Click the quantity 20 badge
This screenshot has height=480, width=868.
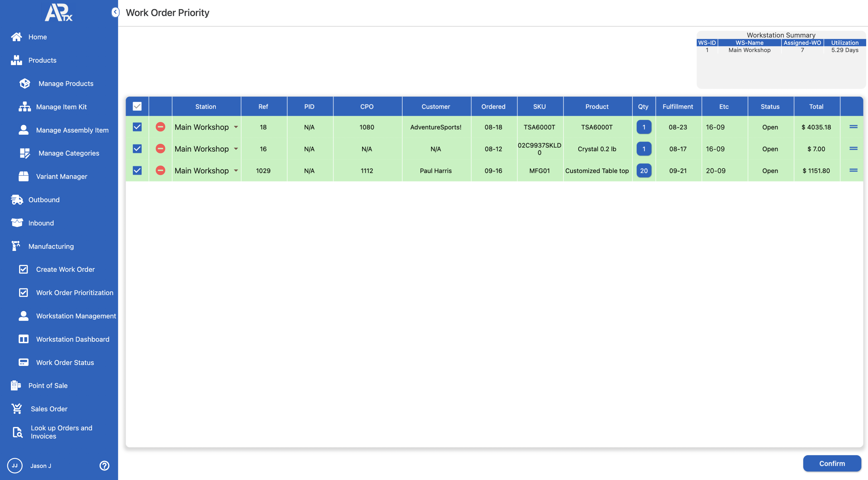pyautogui.click(x=644, y=170)
